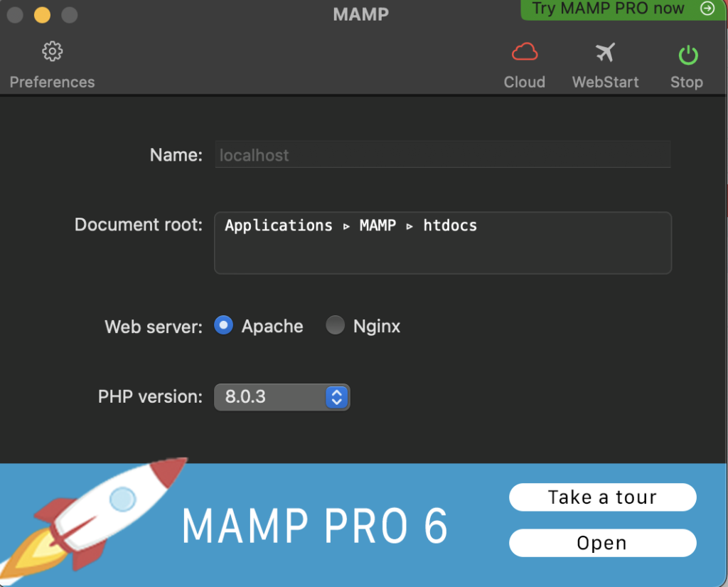Screen dimensions: 728x587
Task: Open the htdocs folder breadcrumb entry
Action: (449, 226)
